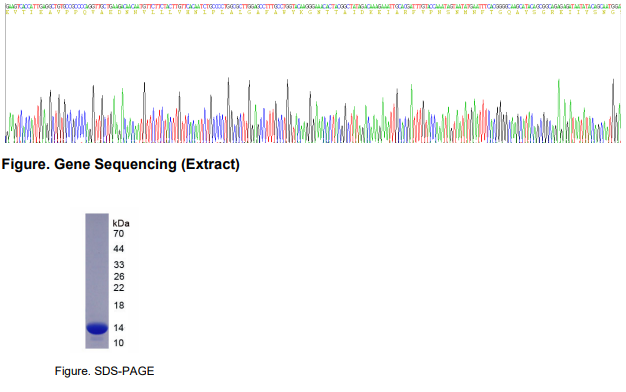Click the "kDa" unit label
This screenshot has width=626, height=392.
[x=121, y=224]
